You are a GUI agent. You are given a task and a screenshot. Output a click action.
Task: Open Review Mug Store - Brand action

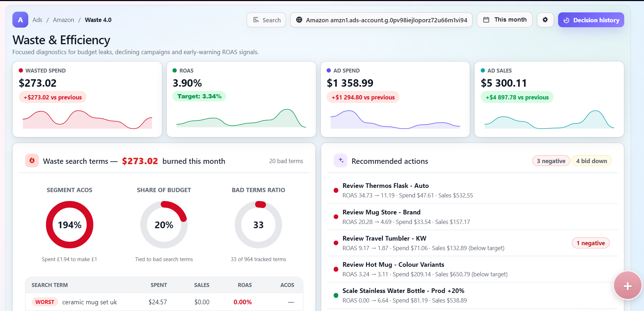[x=473, y=217]
